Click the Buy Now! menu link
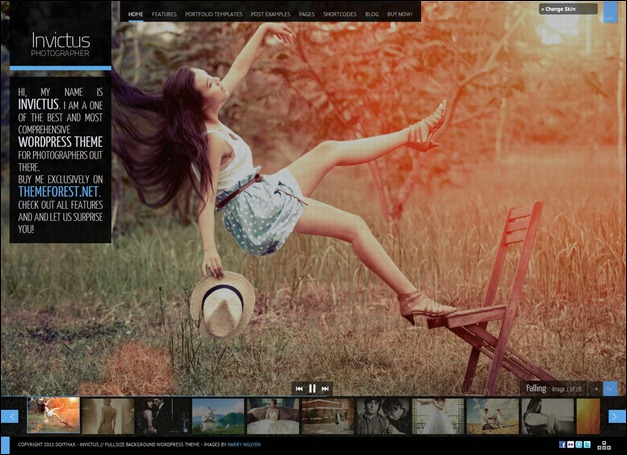The image size is (627, 455). click(400, 15)
